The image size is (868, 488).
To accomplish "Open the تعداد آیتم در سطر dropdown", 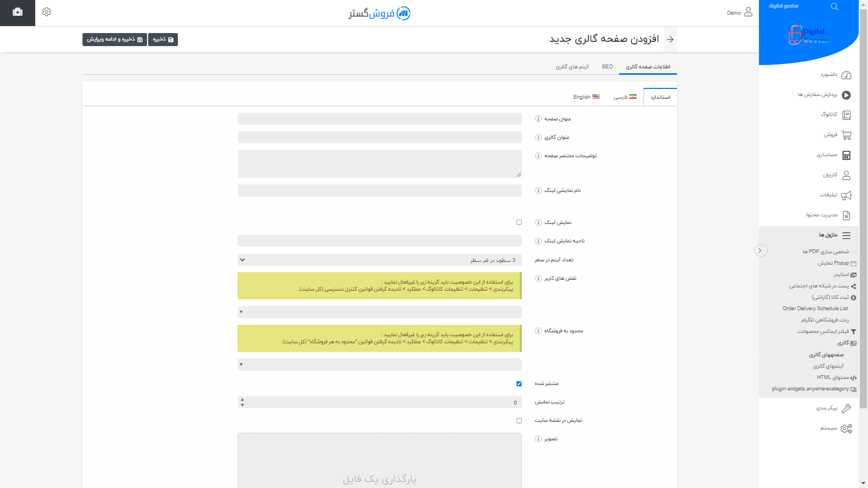I will pyautogui.click(x=379, y=260).
